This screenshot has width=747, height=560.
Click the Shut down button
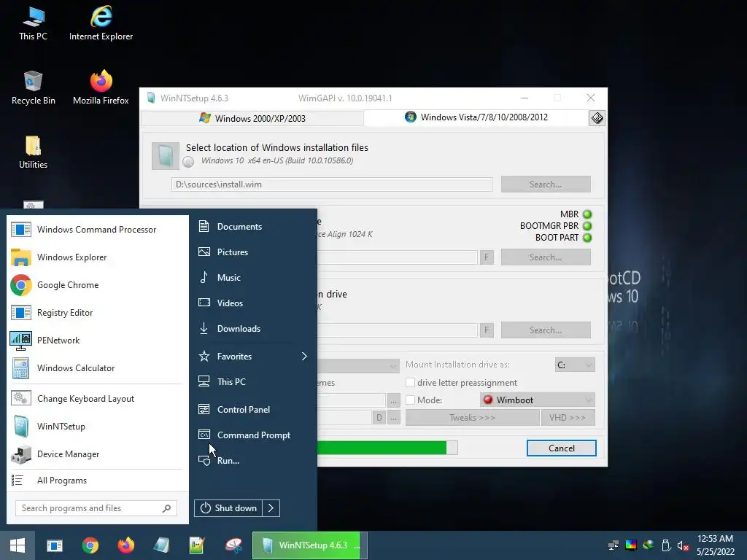pos(228,508)
